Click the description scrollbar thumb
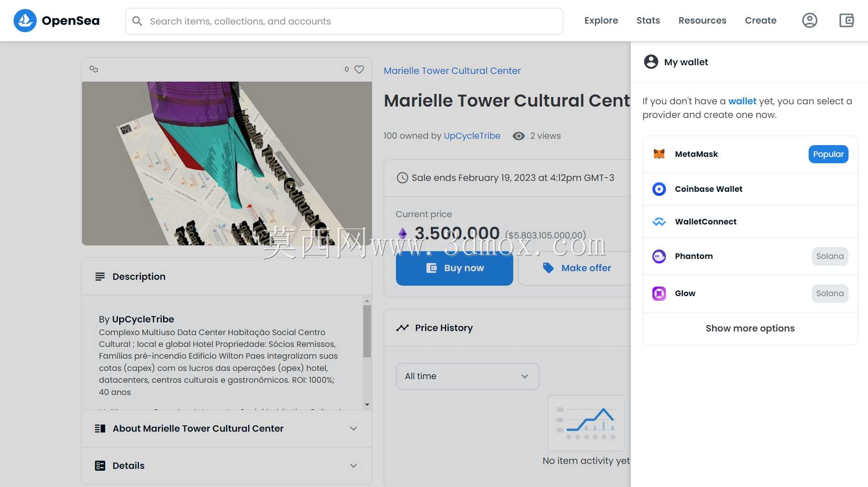The image size is (868, 487). (367, 331)
